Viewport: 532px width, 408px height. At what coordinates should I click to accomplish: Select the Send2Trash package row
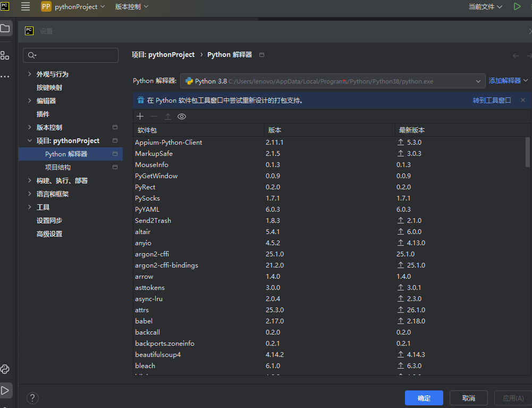[x=329, y=220]
